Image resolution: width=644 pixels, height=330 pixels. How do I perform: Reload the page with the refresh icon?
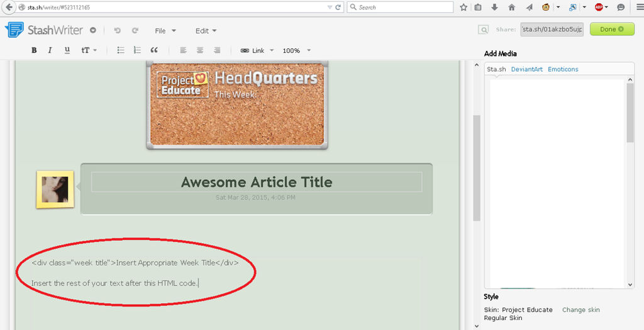(x=338, y=7)
